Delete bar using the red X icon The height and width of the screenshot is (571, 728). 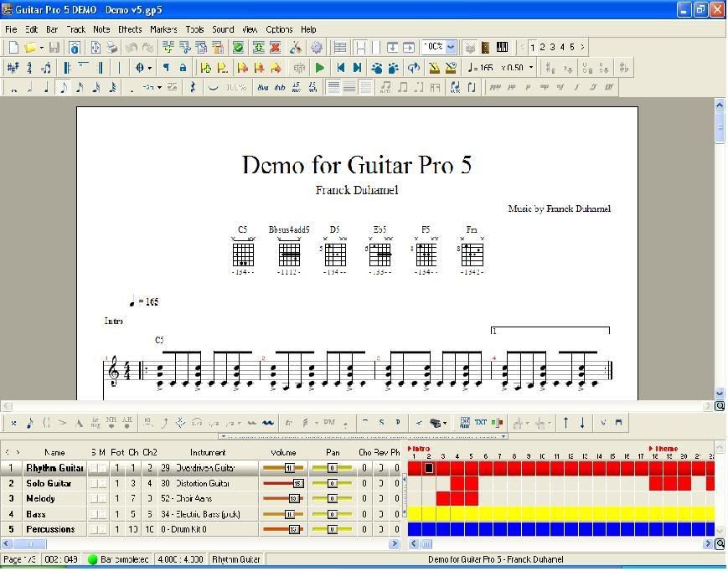click(x=276, y=48)
